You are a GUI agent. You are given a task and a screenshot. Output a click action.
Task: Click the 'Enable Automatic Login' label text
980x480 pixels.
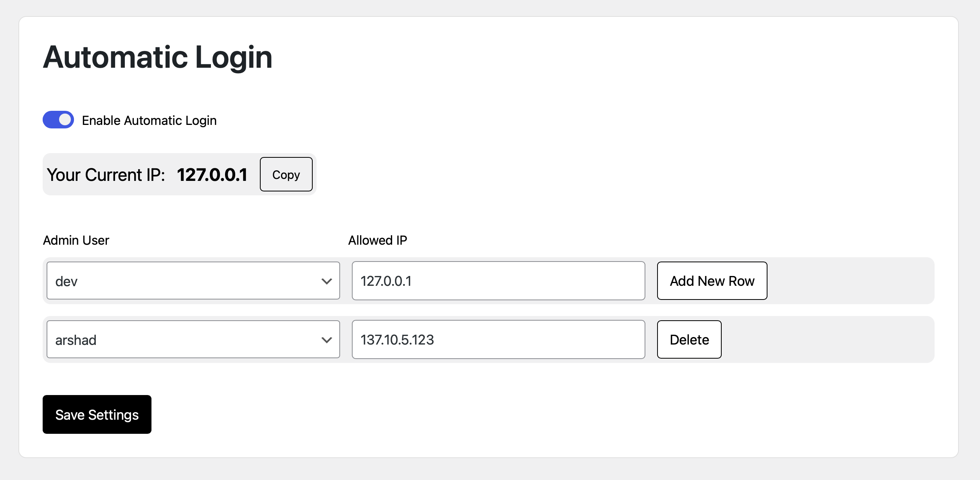tap(149, 121)
